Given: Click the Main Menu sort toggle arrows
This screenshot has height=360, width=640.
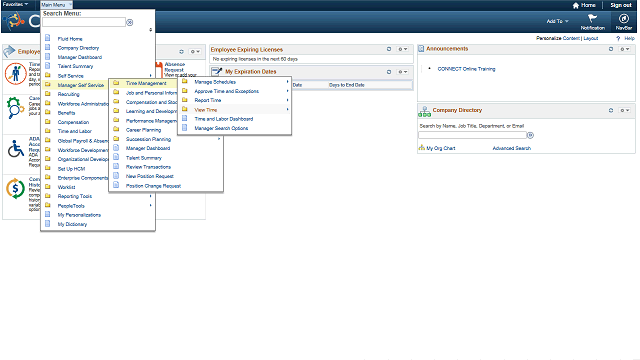Looking at the screenshot, I should pyautogui.click(x=151, y=30).
